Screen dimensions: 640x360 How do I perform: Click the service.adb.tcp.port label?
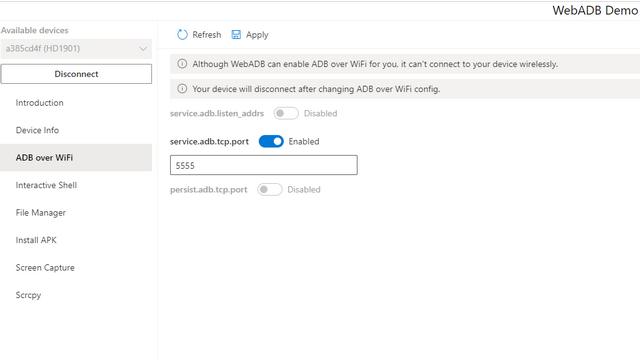pyautogui.click(x=209, y=142)
